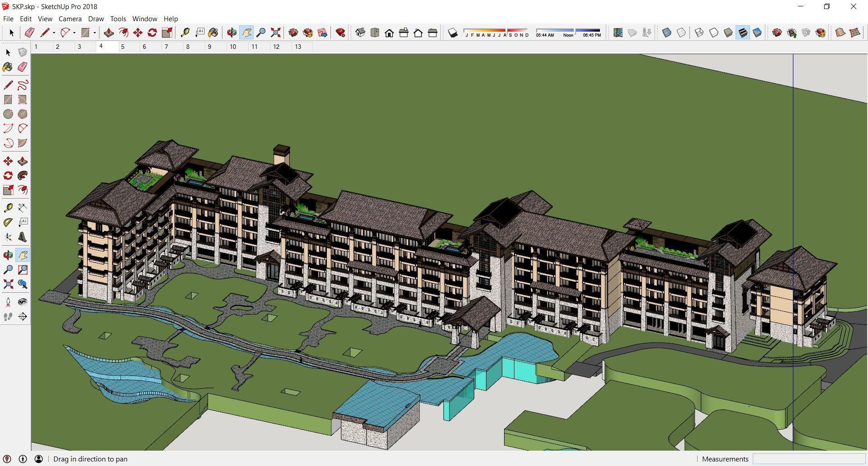Activate the Push/Pull tool
The width and height of the screenshot is (868, 466).
(x=108, y=33)
